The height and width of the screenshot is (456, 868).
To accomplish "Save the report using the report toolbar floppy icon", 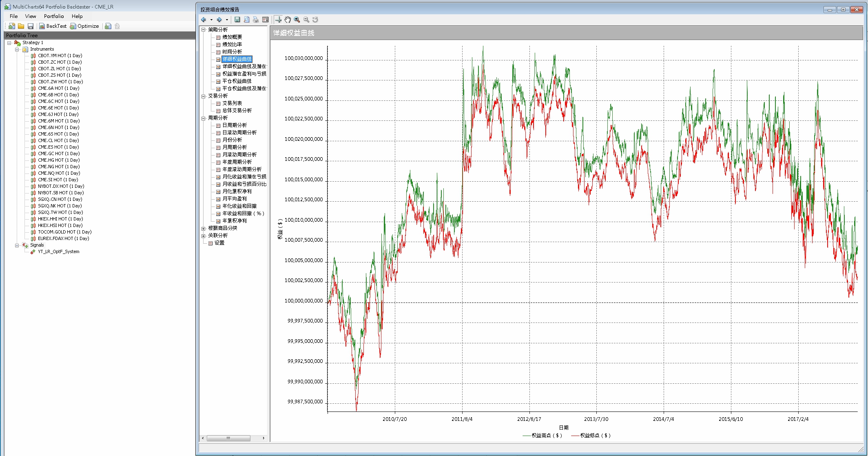I will click(237, 20).
